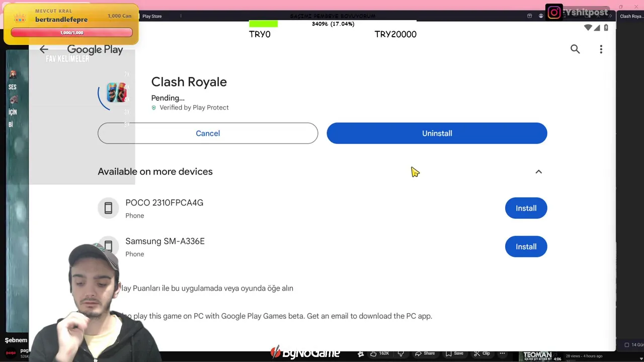Viewport: 644px width, 362px height.
Task: Click the 1,000 Can label
Action: 119,16
